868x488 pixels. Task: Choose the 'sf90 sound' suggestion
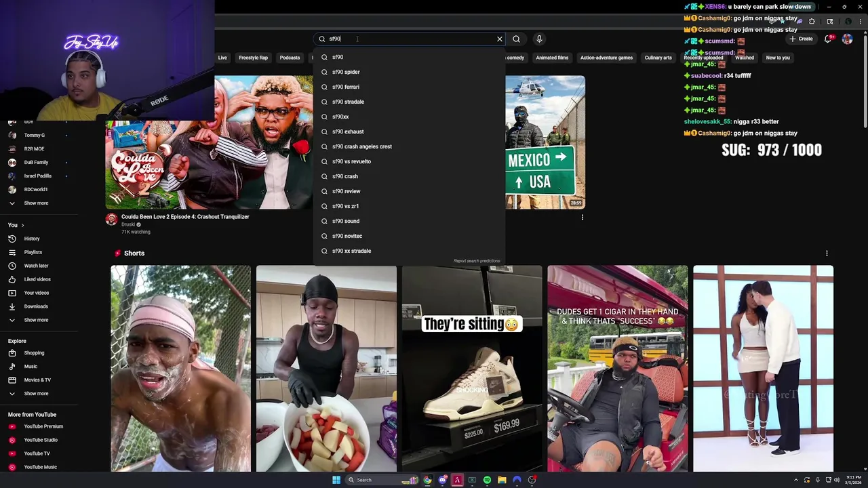tap(409, 221)
